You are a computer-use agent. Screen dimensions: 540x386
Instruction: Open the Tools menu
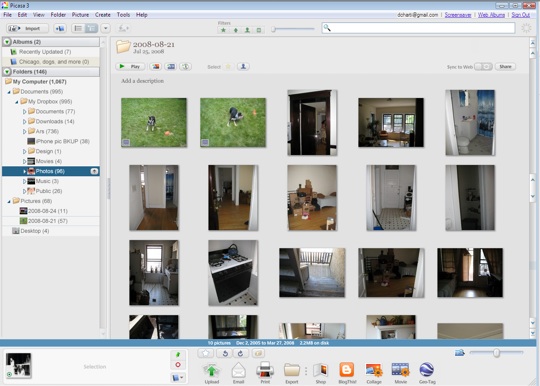(123, 15)
